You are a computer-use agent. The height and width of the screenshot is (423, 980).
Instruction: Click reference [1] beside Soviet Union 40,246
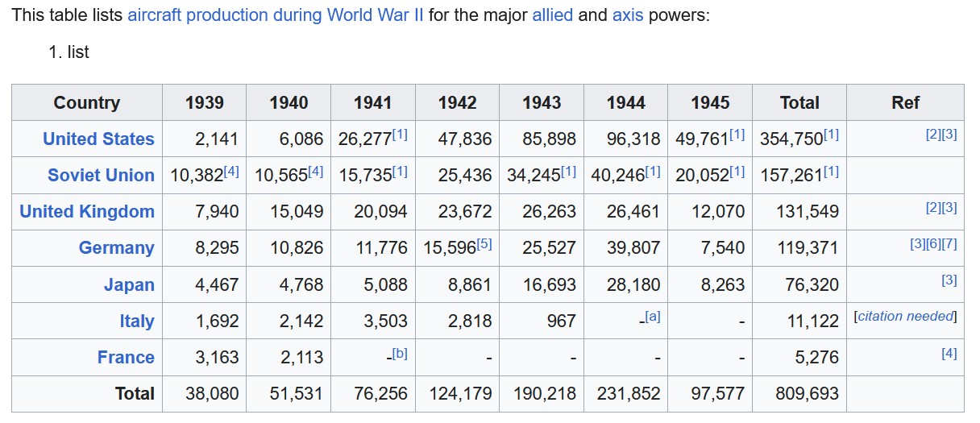click(653, 171)
